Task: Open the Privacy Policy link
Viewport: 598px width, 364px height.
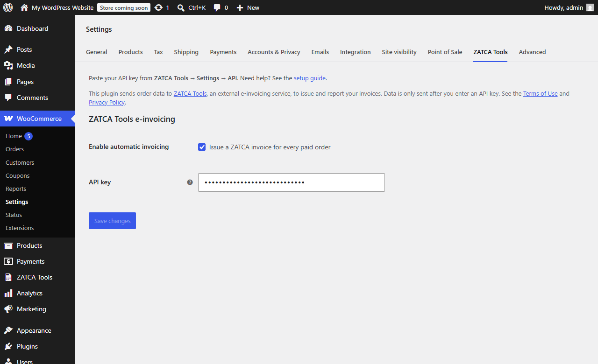Action: pyautogui.click(x=107, y=102)
